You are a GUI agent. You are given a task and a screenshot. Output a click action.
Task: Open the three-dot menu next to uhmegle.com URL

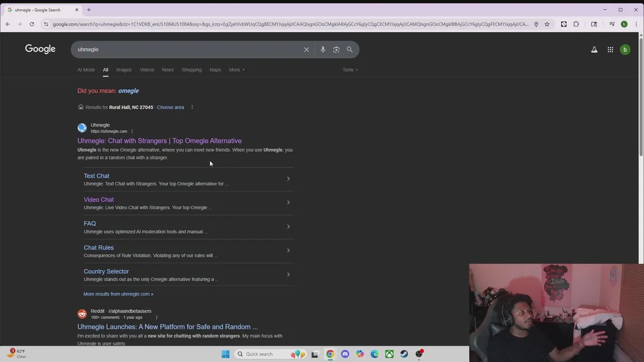click(x=132, y=131)
